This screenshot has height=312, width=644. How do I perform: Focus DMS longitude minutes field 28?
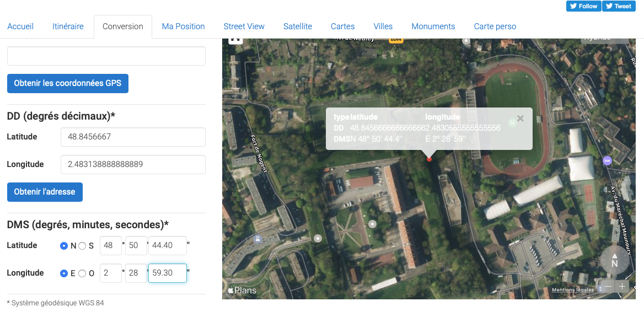coord(136,273)
